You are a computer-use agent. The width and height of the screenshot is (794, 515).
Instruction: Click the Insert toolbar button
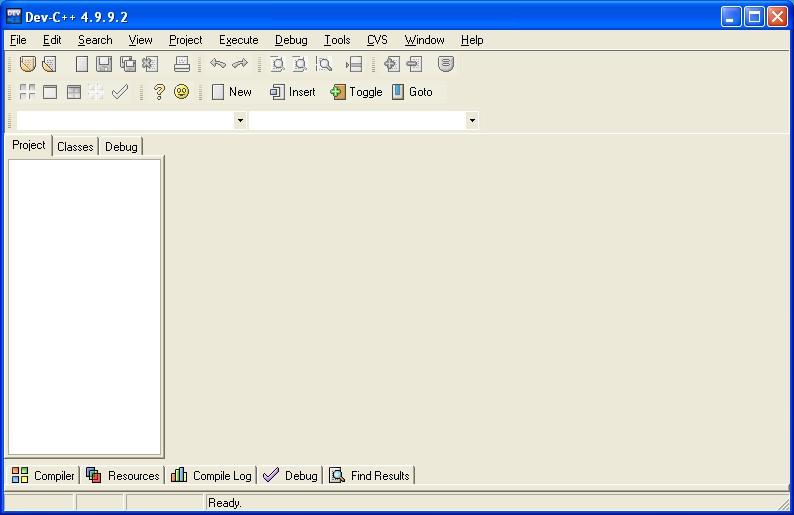[x=292, y=92]
